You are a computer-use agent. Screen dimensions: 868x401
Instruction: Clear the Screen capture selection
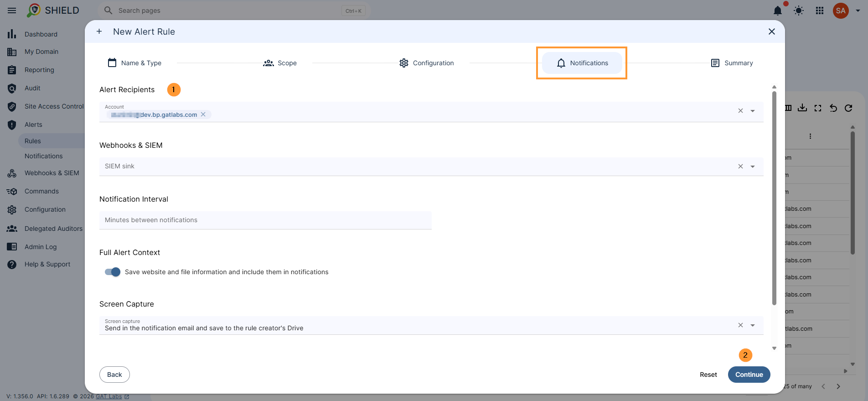click(x=740, y=325)
